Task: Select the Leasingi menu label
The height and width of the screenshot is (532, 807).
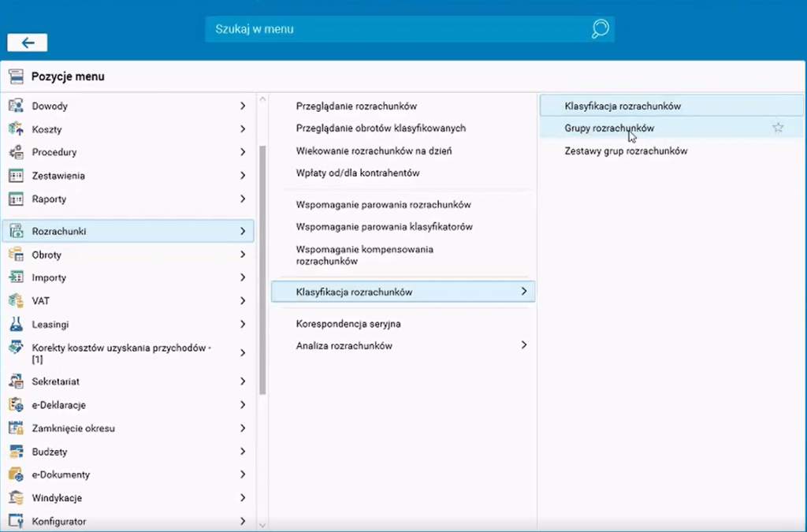Action: [50, 325]
